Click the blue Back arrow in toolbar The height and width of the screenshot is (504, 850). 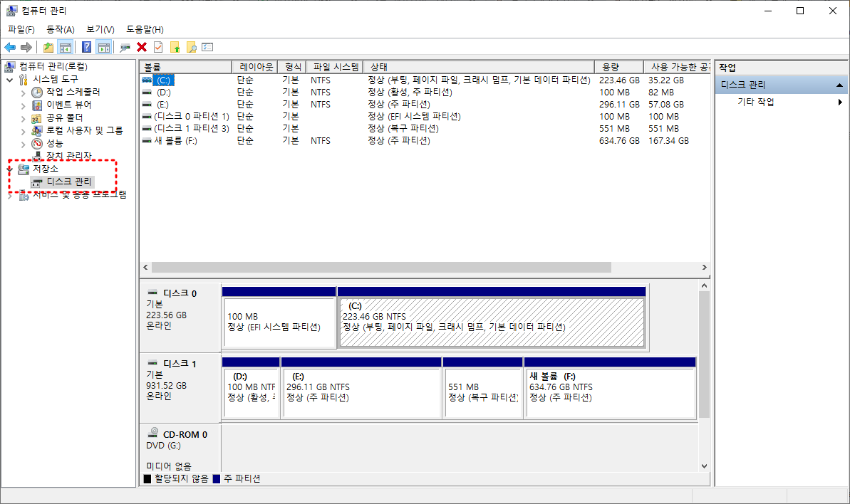tap(10, 48)
